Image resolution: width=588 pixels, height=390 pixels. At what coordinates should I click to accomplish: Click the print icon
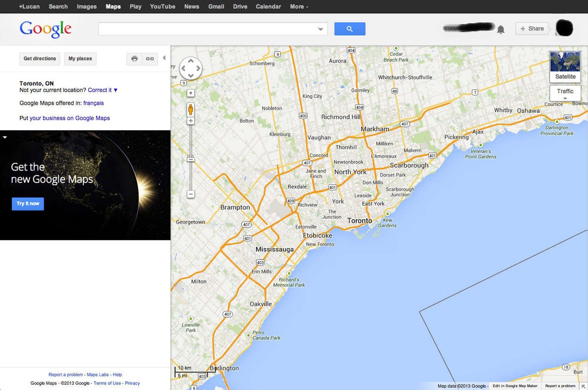point(135,59)
